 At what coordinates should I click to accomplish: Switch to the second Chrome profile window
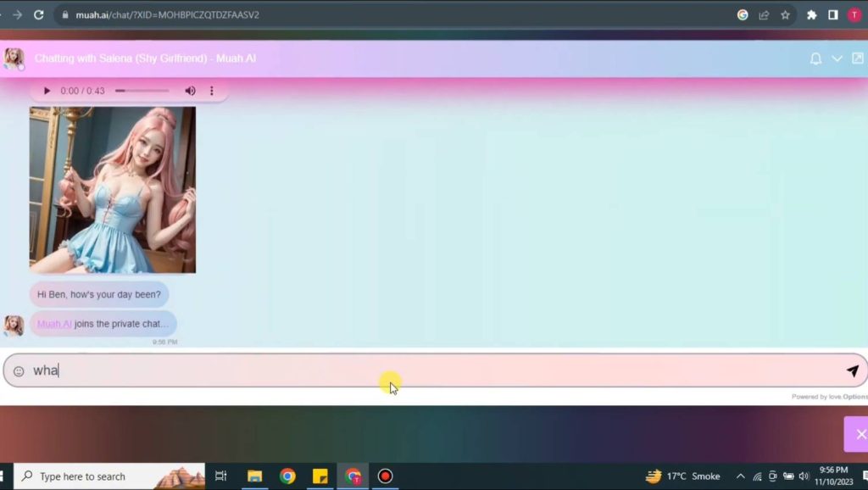tap(353, 476)
